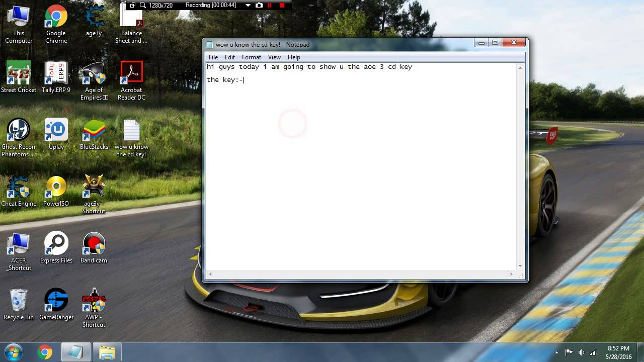This screenshot has height=362, width=644.
Task: Open Notepad View menu
Action: coord(274,57)
